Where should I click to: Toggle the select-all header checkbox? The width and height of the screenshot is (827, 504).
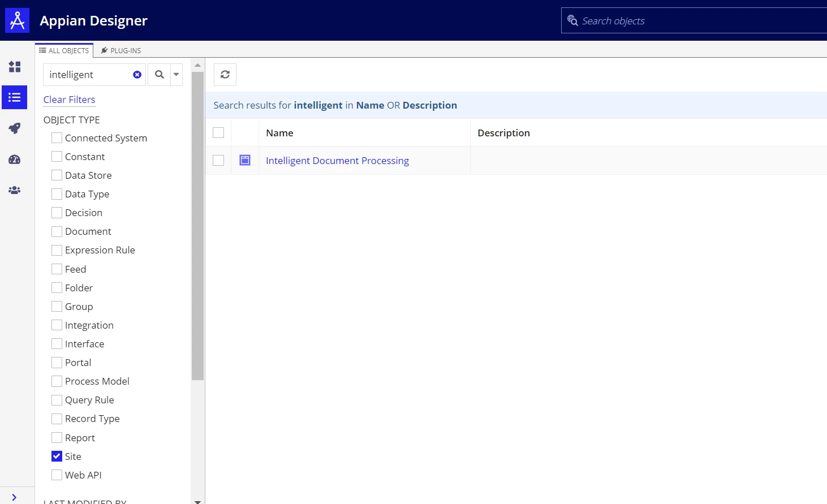pos(218,133)
